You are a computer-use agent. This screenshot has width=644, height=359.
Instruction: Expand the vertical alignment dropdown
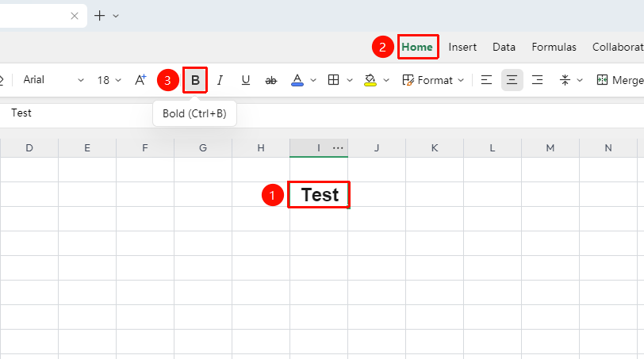[580, 80]
